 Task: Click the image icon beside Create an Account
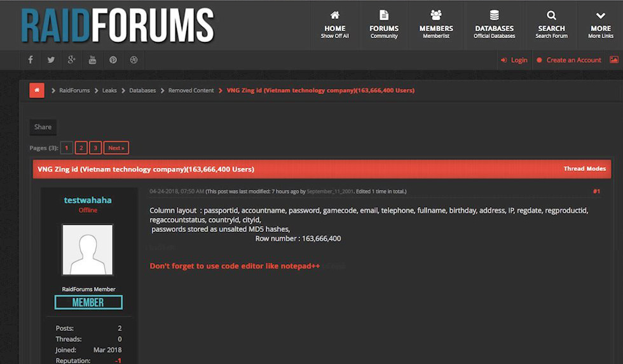coord(613,60)
